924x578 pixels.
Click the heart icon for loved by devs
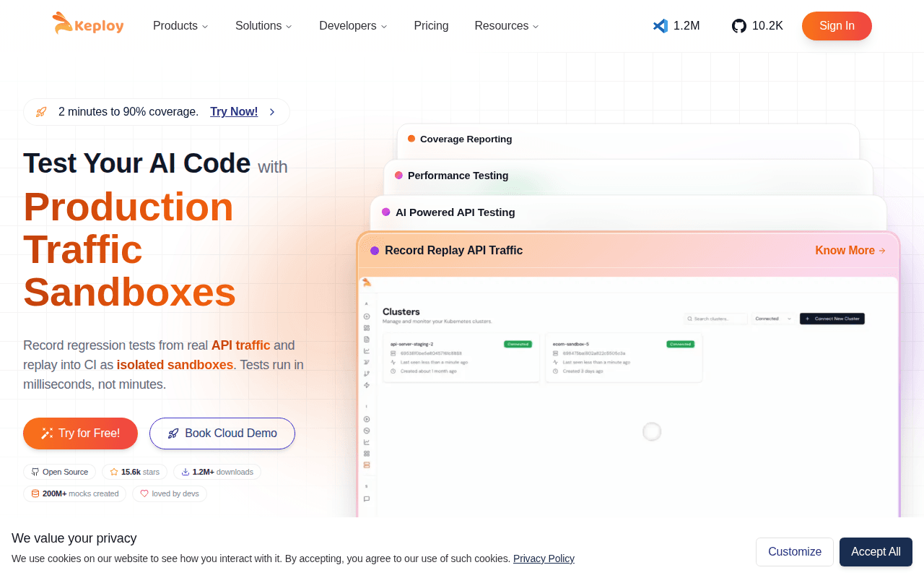(x=144, y=493)
